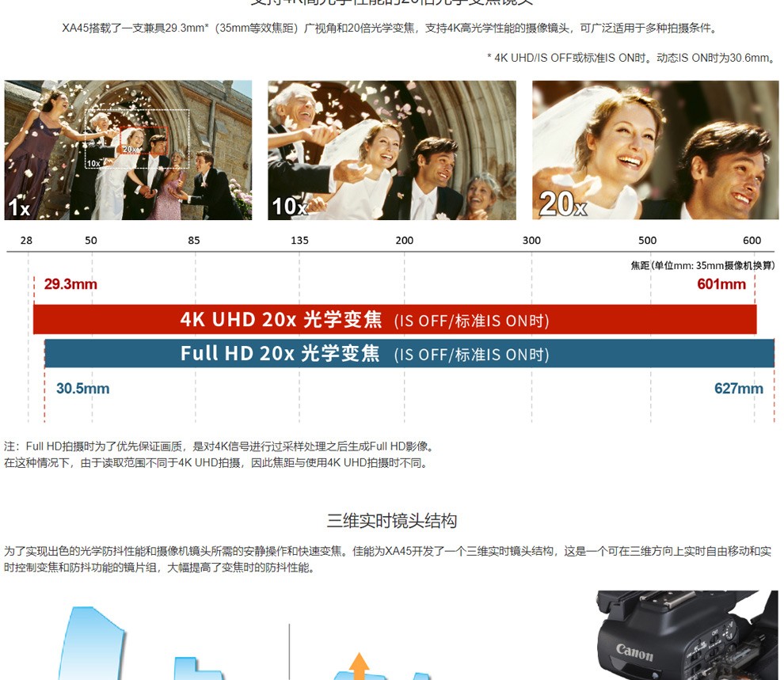The width and height of the screenshot is (784, 680).
Task: Click the red 601mm focal length value
Action: pos(721,284)
